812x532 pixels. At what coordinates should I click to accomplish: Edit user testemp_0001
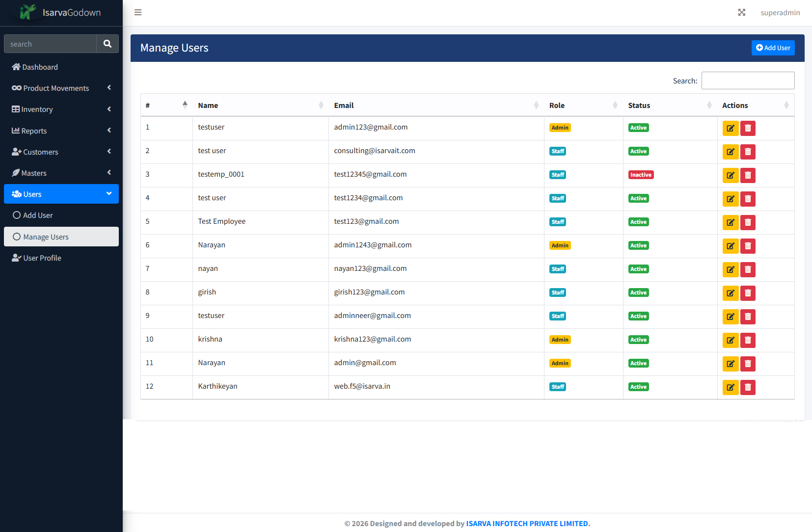click(x=731, y=175)
